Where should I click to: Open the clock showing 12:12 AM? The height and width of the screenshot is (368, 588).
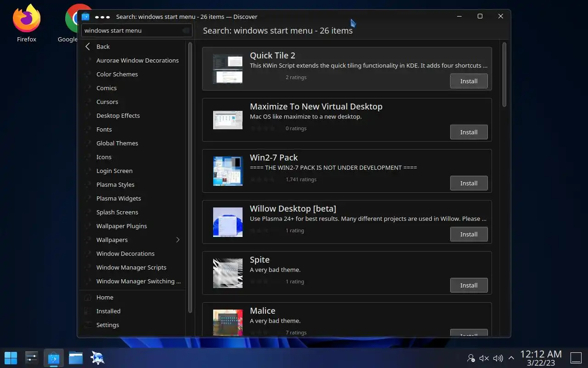click(541, 358)
